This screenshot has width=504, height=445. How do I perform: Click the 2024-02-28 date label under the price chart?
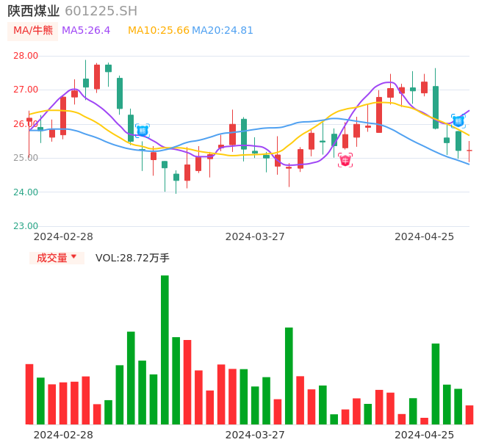pos(63,236)
